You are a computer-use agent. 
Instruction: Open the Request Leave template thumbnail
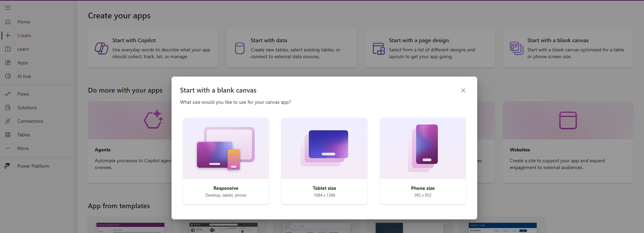pos(503,228)
